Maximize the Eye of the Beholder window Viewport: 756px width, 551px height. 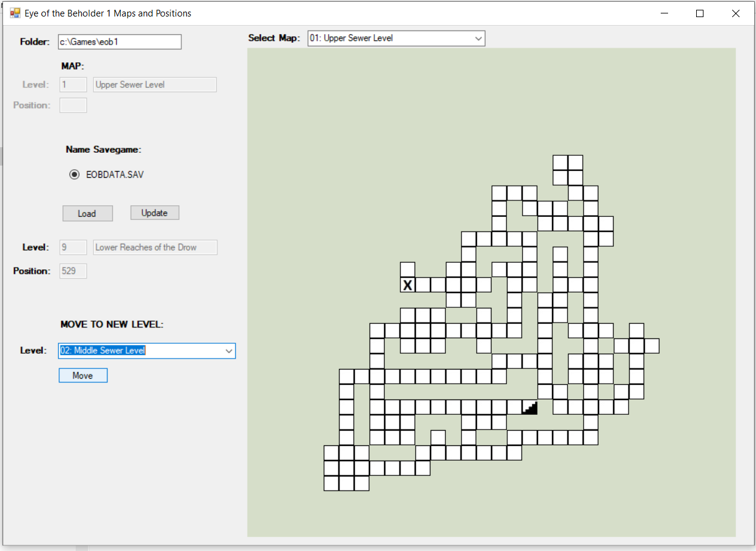point(700,13)
